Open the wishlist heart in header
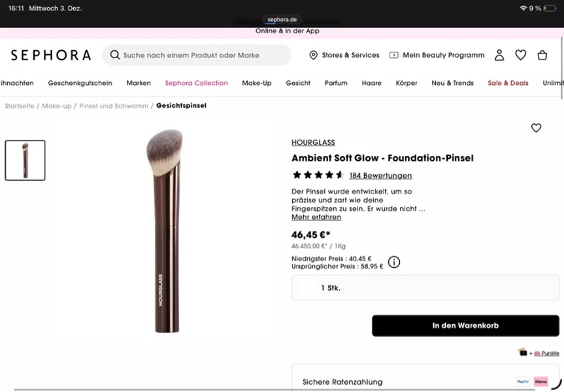This screenshot has width=564, height=392. coord(520,55)
